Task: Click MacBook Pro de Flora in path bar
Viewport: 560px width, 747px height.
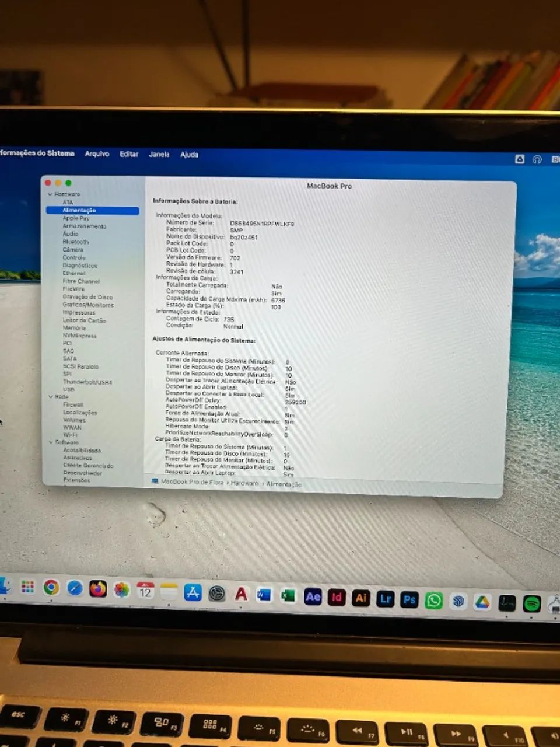Action: coord(192,482)
